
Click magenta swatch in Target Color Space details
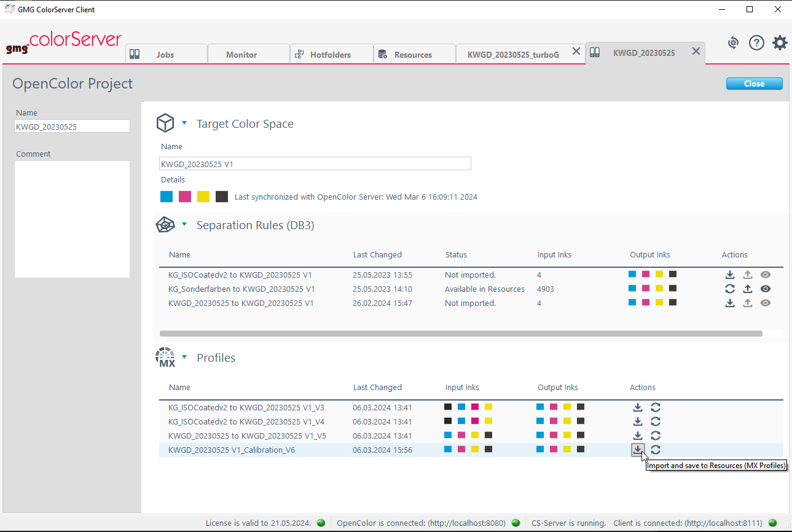185,197
